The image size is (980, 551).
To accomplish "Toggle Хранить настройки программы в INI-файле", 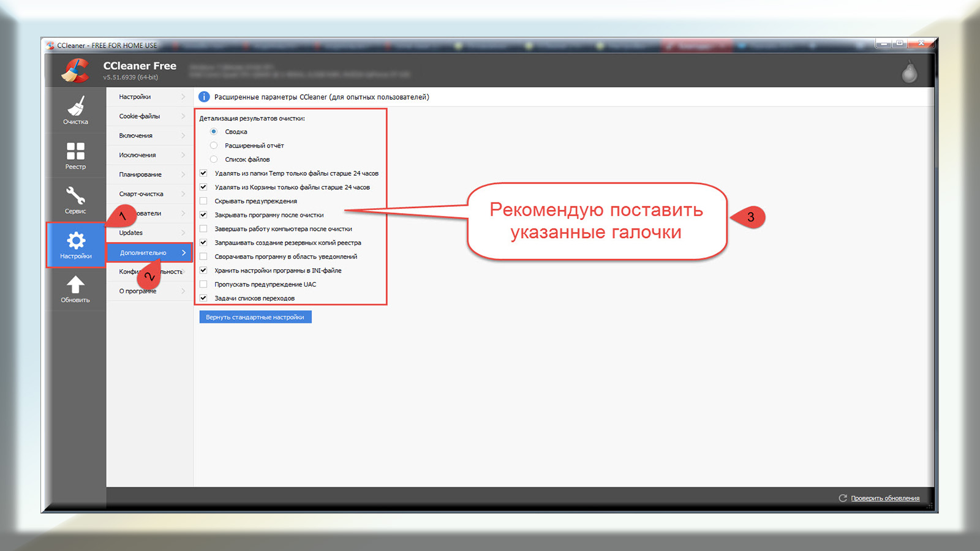I will click(x=203, y=271).
